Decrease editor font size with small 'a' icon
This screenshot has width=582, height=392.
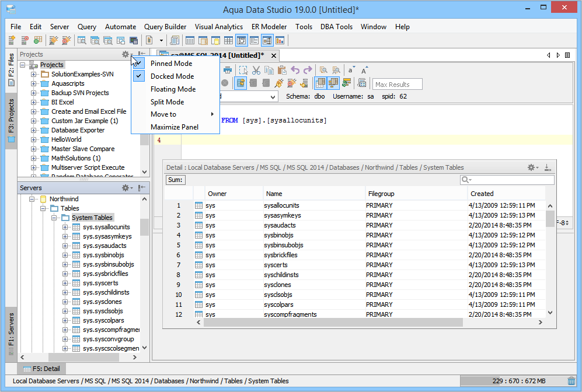(x=351, y=70)
